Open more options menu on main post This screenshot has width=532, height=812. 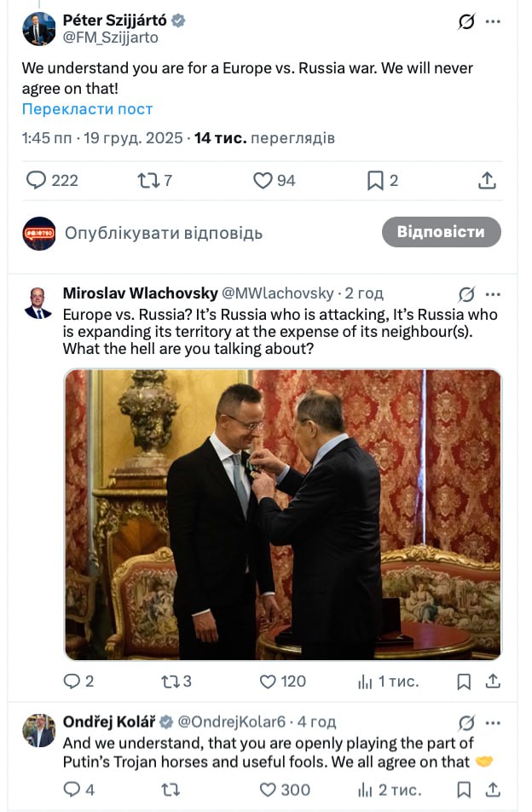point(493,21)
